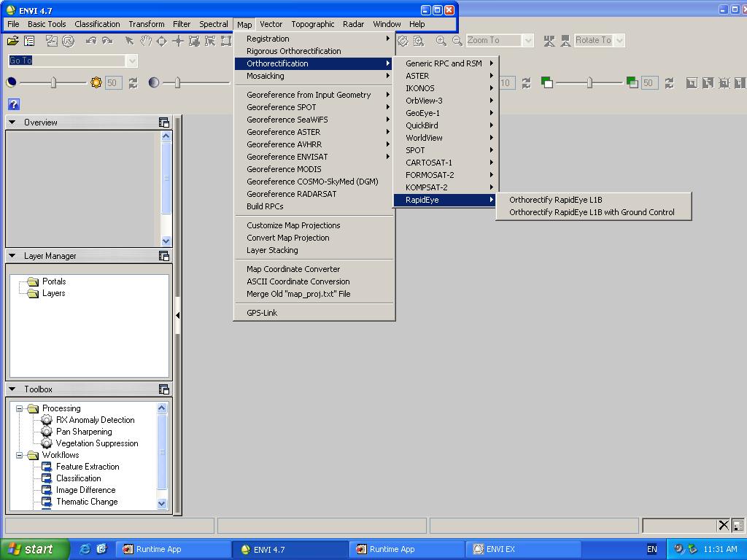The height and width of the screenshot is (560, 747).
Task: Click the gear icon for RX Anomaly Detection
Action: click(x=47, y=419)
